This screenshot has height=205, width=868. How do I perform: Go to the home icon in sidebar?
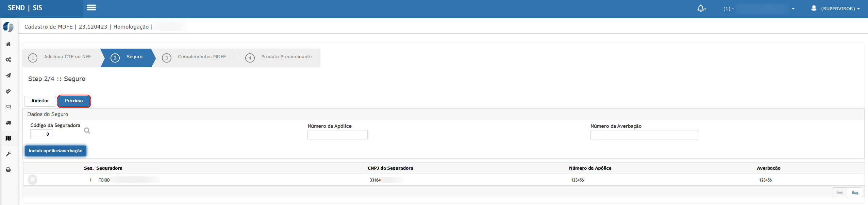click(x=8, y=44)
